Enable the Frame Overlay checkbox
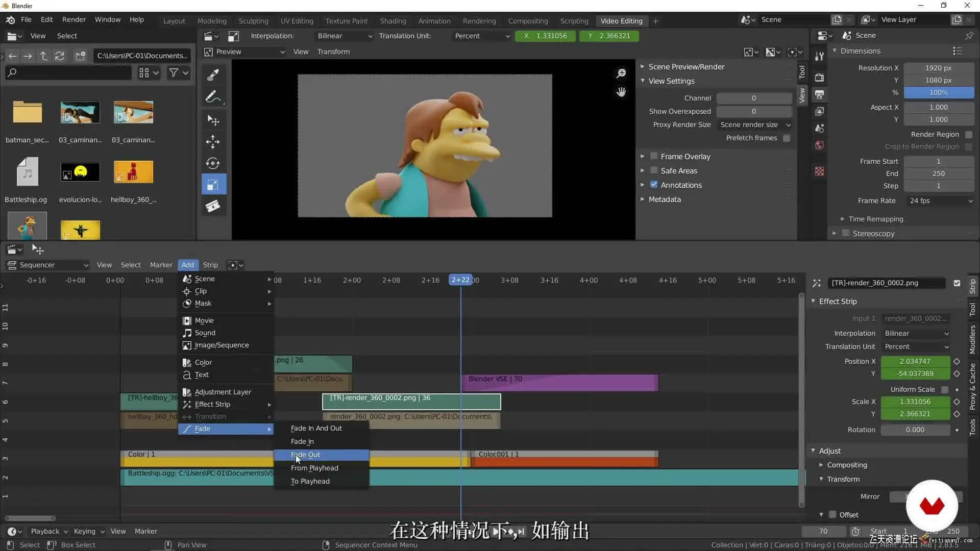Screen dimensions: 980x551 tap(654, 156)
